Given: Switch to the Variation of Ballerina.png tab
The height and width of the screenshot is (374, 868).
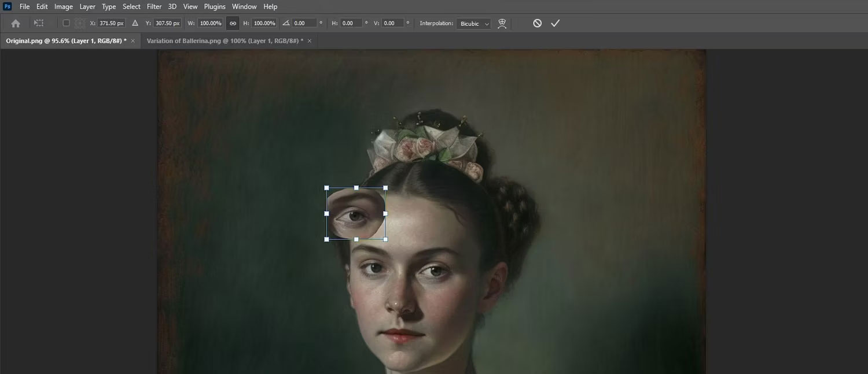Looking at the screenshot, I should point(223,40).
